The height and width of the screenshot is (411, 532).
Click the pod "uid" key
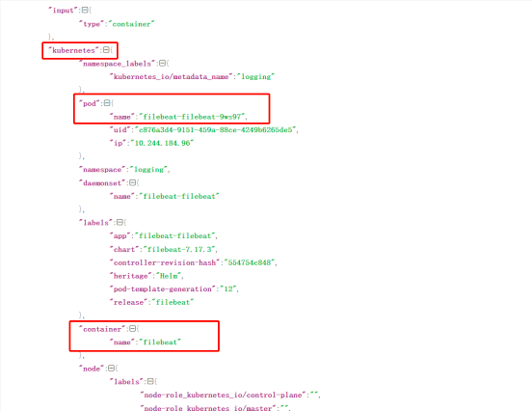pos(120,129)
